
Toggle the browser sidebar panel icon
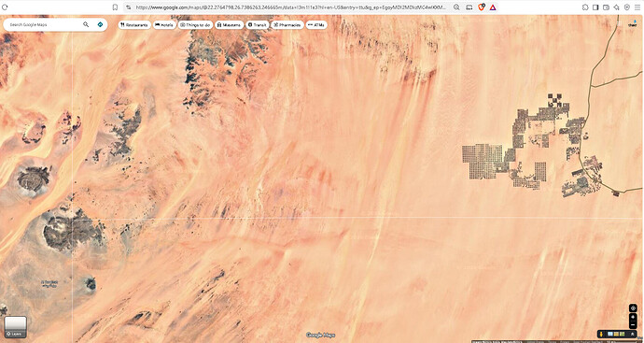(595, 7)
